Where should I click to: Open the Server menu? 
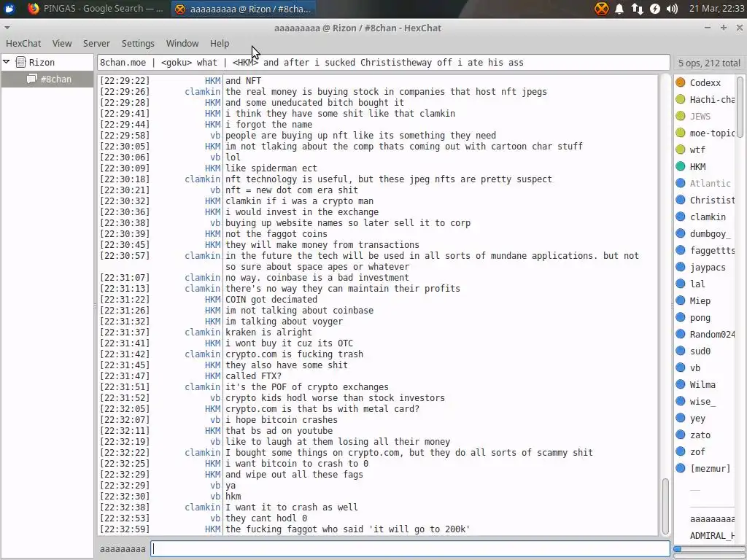pyautogui.click(x=96, y=43)
